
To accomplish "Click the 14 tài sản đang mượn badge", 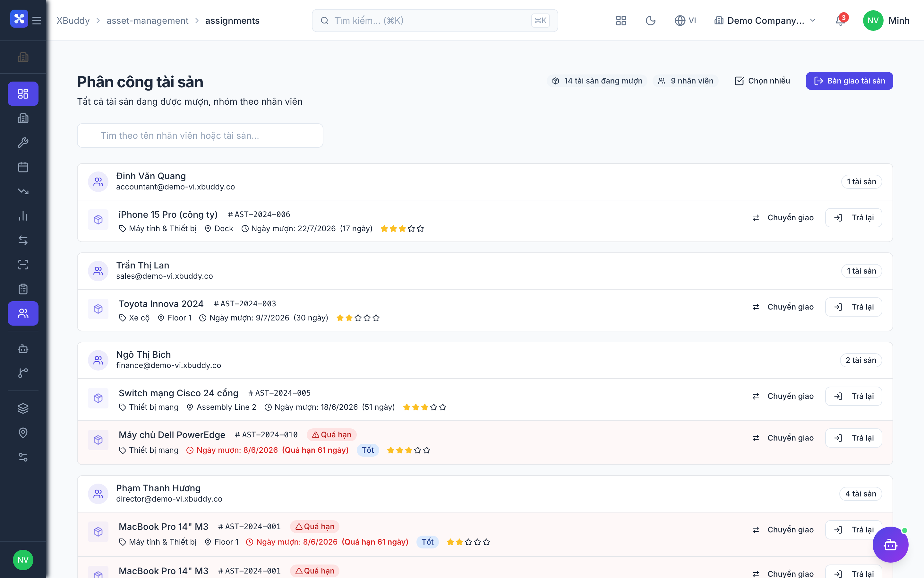I will 597,81.
